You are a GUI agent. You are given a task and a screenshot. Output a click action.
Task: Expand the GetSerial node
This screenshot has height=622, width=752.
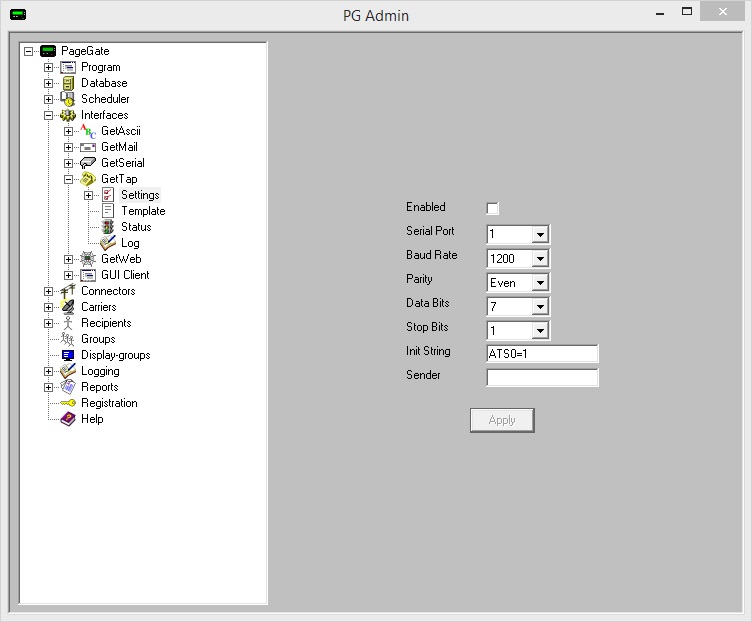pyautogui.click(x=69, y=163)
